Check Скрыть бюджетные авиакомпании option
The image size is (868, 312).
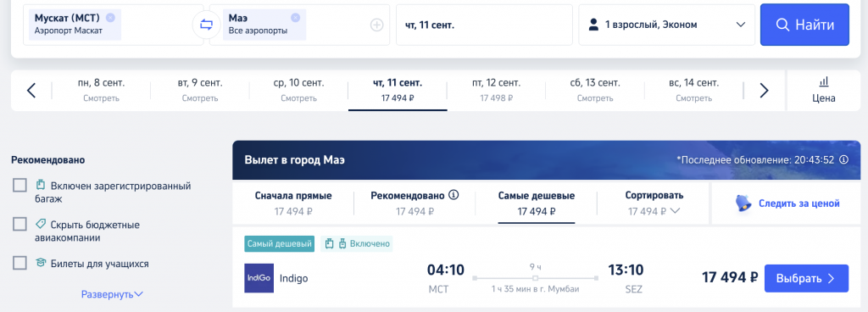(20, 224)
